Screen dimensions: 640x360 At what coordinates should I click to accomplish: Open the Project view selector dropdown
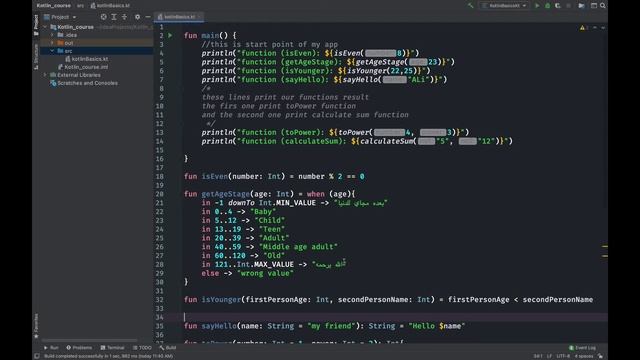tap(60, 17)
